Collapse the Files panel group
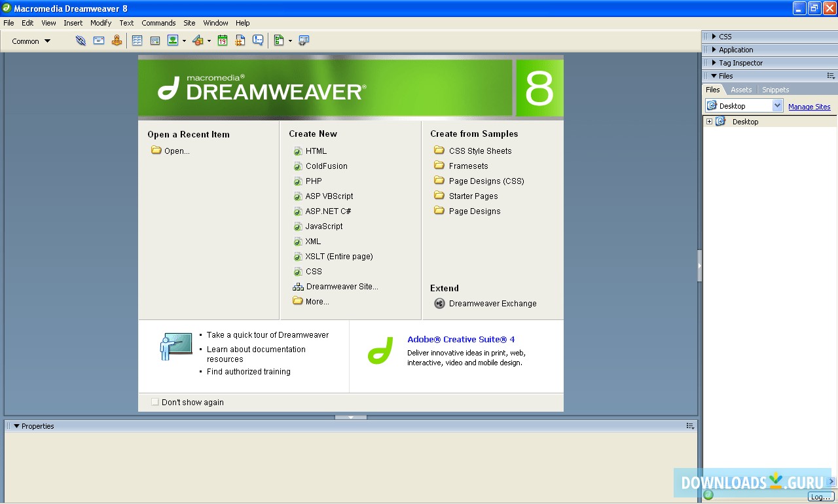Image resolution: width=838 pixels, height=504 pixels. pos(714,76)
